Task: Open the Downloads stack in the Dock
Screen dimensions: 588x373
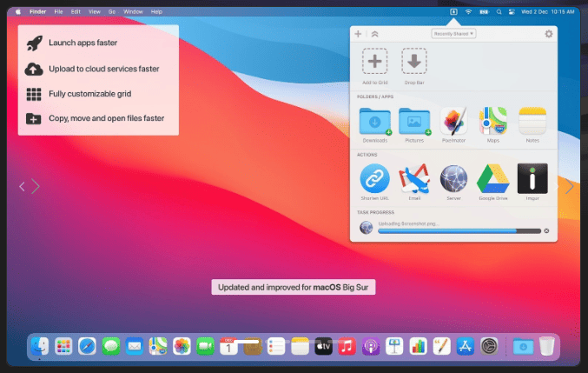Action: point(523,346)
